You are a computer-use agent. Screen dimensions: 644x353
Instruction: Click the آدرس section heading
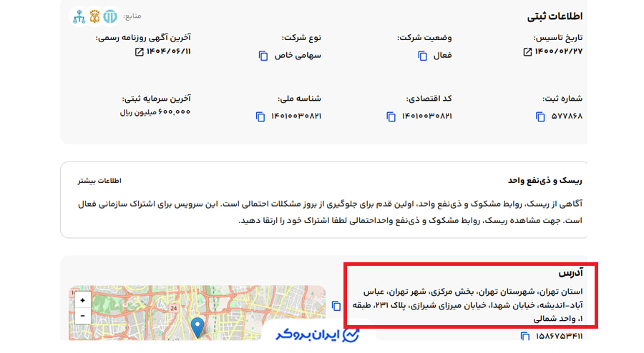coord(571,274)
